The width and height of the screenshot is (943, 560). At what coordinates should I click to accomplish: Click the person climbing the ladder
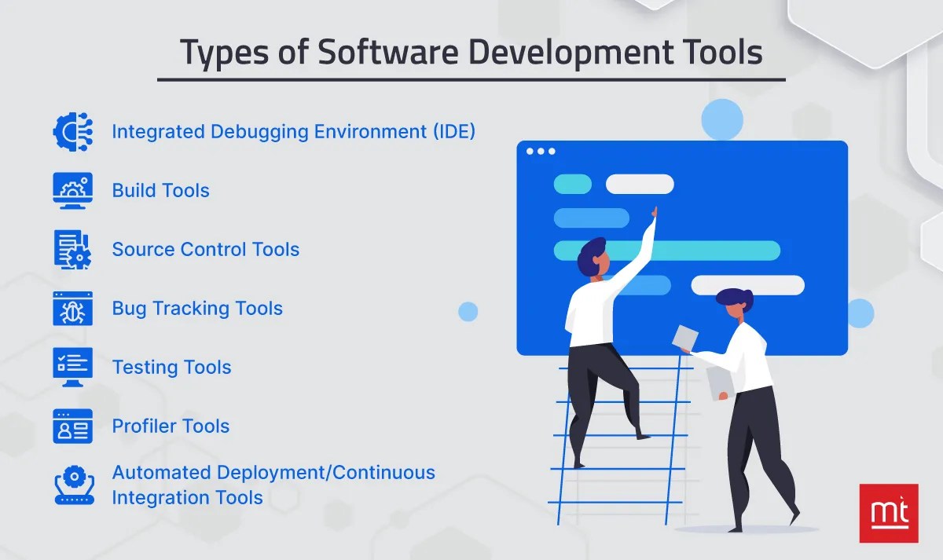(611, 338)
